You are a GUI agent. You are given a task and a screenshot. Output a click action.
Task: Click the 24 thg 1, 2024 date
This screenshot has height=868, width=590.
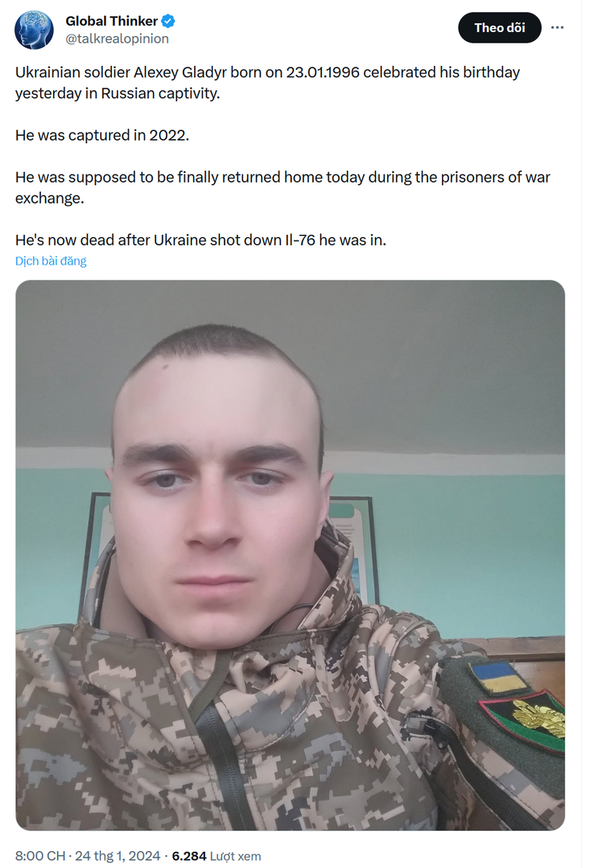118,856
